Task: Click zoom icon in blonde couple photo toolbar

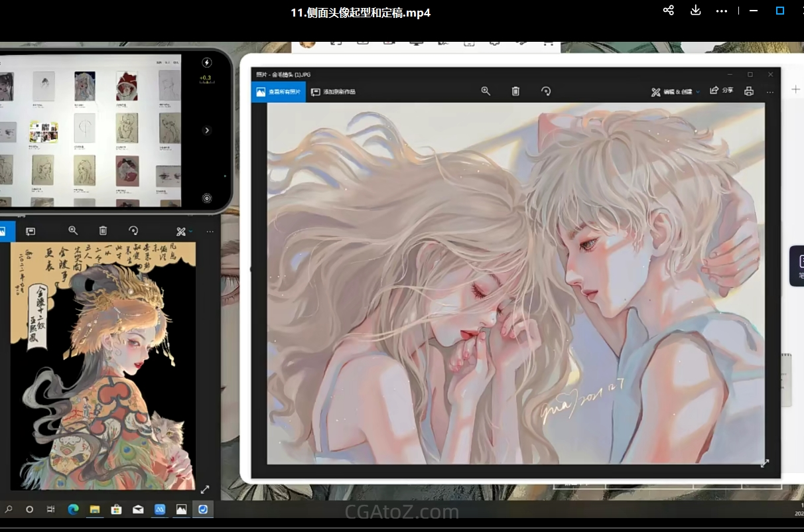Action: pos(486,92)
